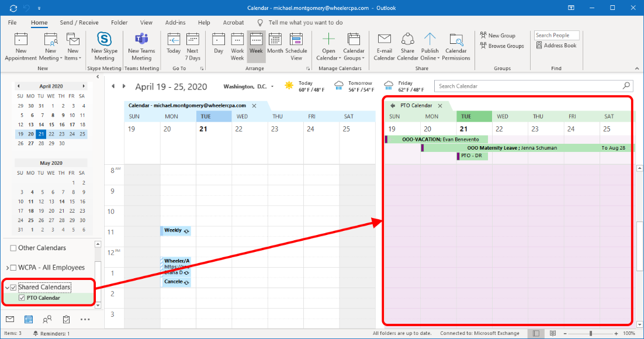Open Go To group dialog launcher
The width and height of the screenshot is (644, 339).
[202, 68]
